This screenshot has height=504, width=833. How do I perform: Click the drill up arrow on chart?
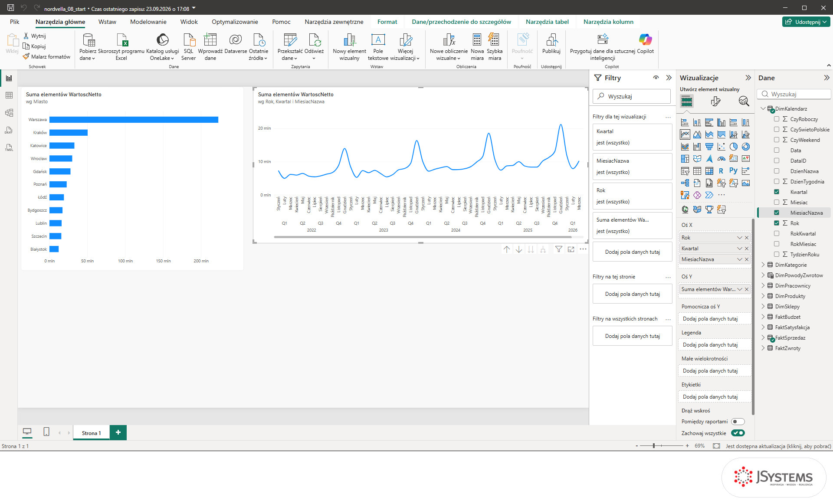pos(507,249)
